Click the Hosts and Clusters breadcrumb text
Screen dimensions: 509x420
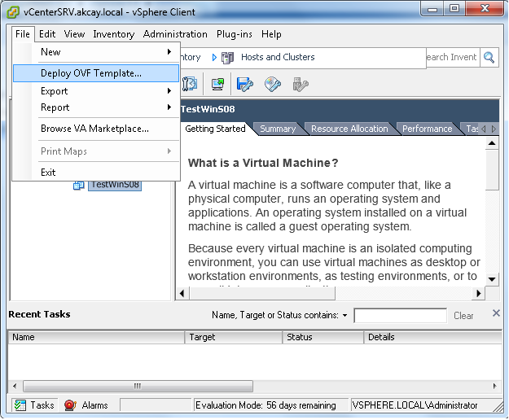pyautogui.click(x=278, y=58)
